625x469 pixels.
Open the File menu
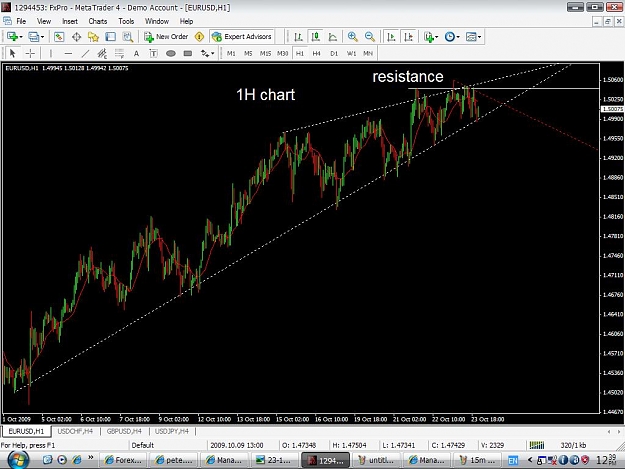[21, 21]
